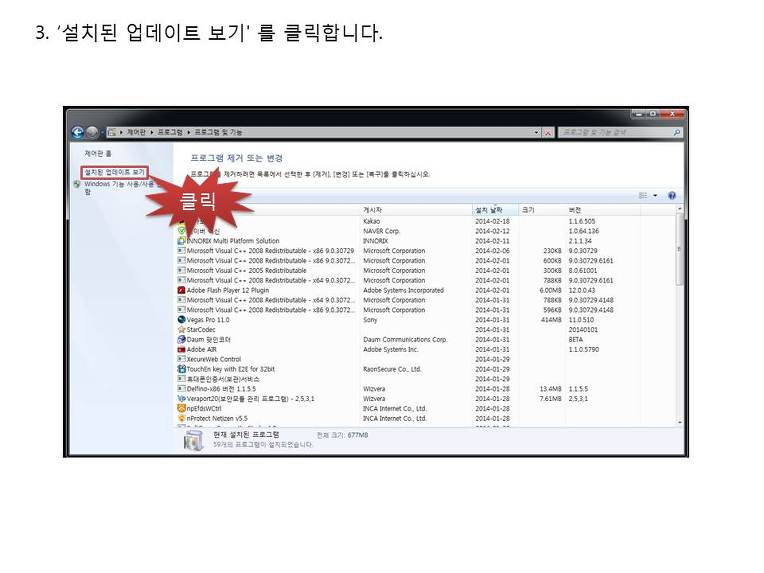The width and height of the screenshot is (764, 573).
Task: Click the installed programs icon in the details pane
Action: click(193, 440)
